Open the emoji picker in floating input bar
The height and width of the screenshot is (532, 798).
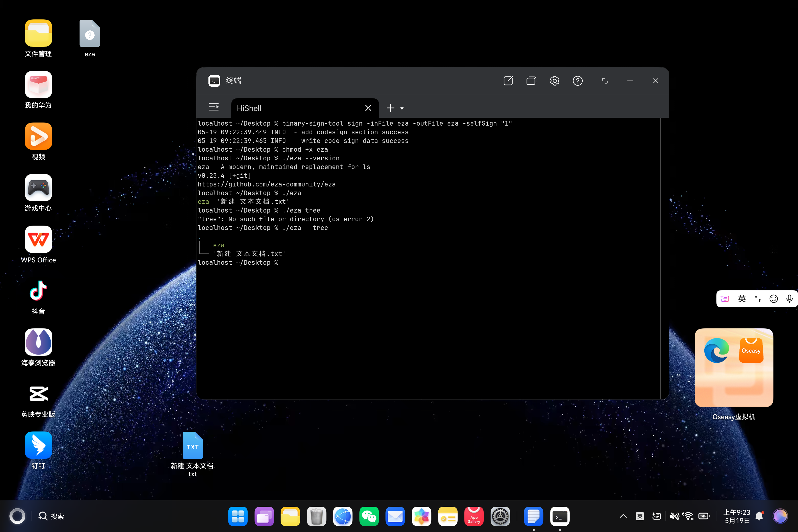773,298
